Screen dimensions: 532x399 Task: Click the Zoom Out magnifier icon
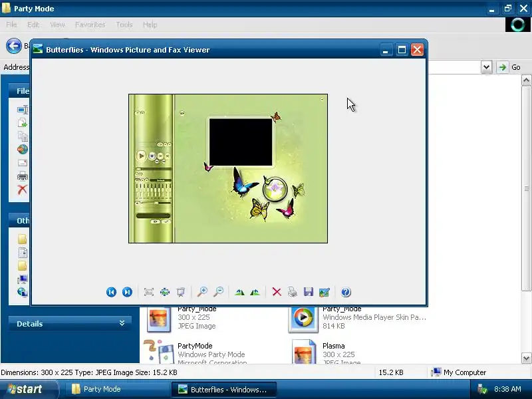(x=219, y=292)
